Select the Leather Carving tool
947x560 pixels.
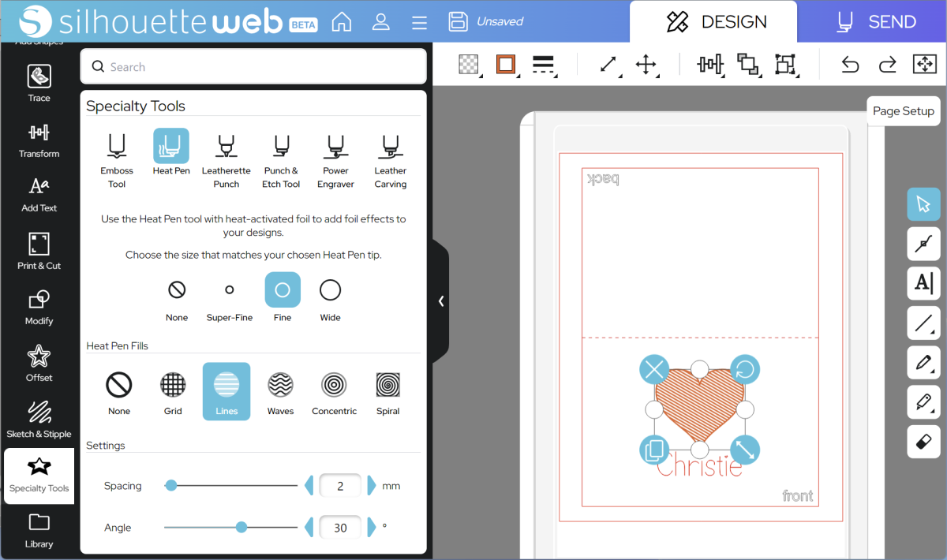pos(390,160)
